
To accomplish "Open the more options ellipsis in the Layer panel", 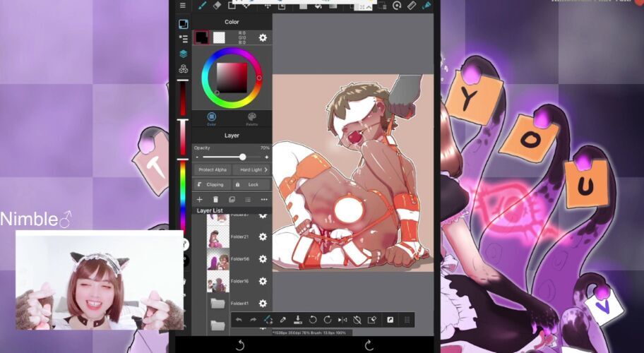I will click(x=264, y=200).
